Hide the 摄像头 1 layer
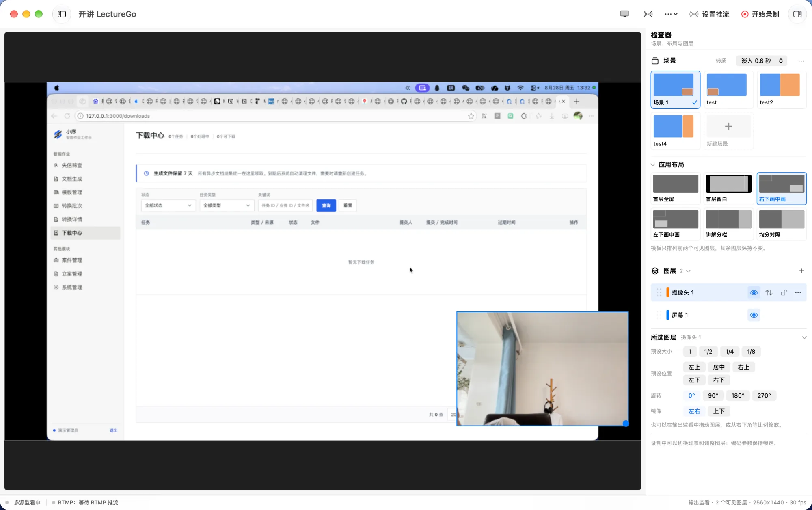The image size is (812, 510). tap(754, 292)
